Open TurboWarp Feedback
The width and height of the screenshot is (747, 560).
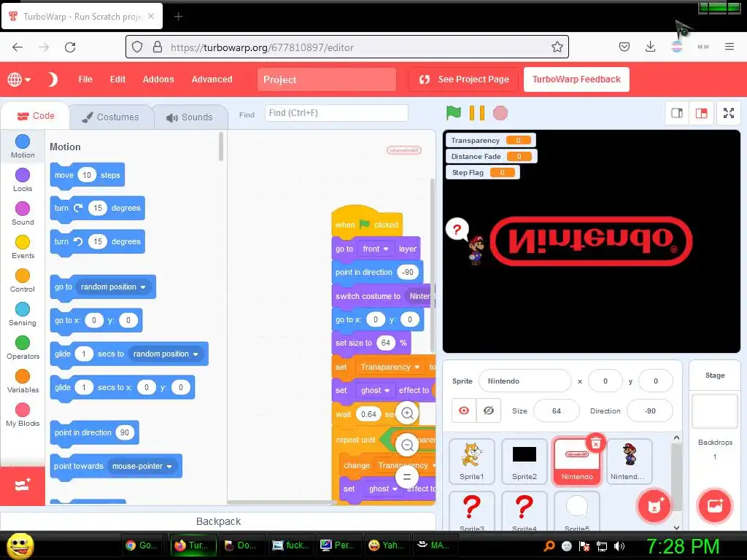tap(576, 79)
